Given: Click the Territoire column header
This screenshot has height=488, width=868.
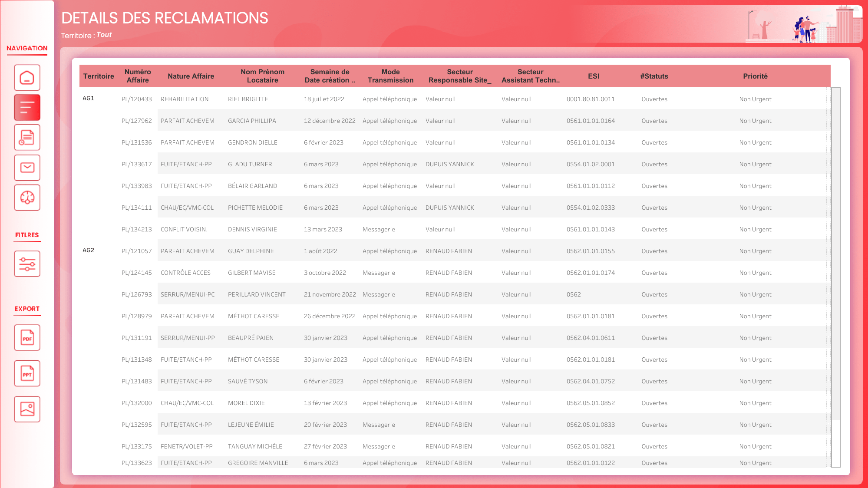Looking at the screenshot, I should pyautogui.click(x=99, y=76).
